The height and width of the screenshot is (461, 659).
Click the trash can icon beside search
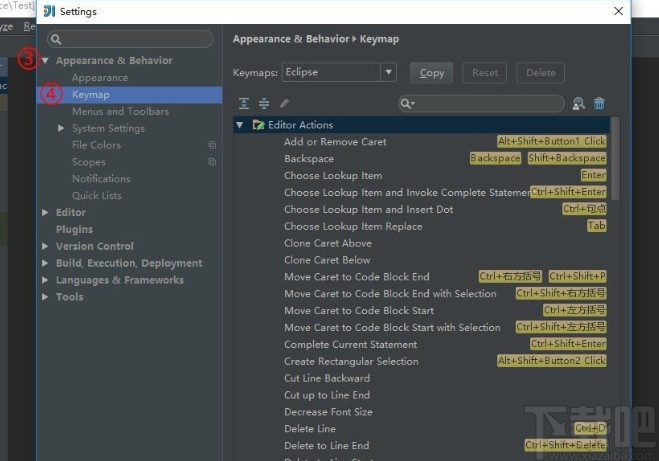[x=599, y=103]
